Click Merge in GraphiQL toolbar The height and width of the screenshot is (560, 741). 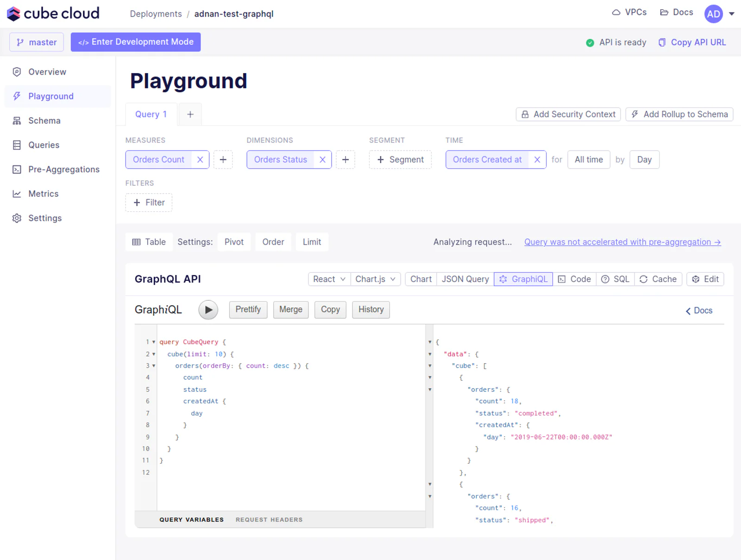coord(291,310)
